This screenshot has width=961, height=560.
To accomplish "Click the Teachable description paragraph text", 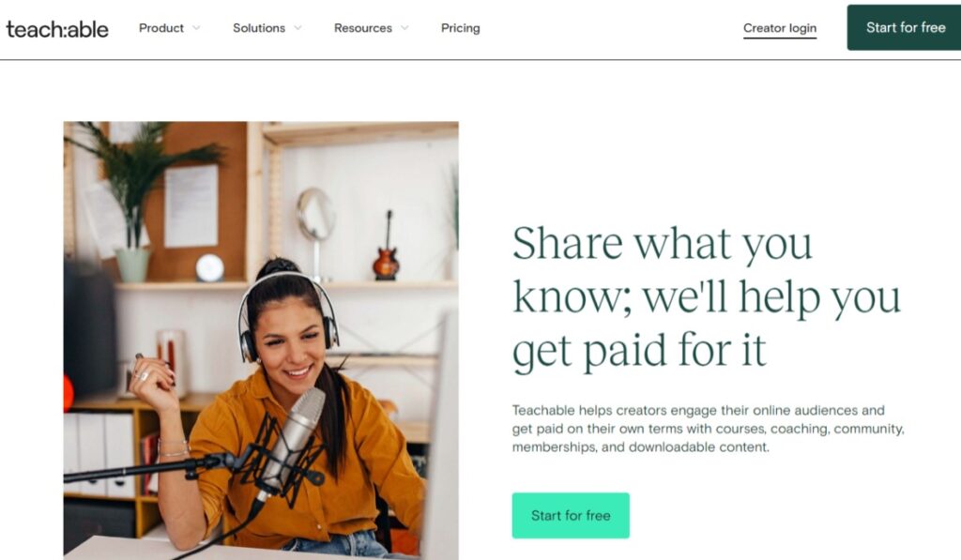I will coord(708,429).
